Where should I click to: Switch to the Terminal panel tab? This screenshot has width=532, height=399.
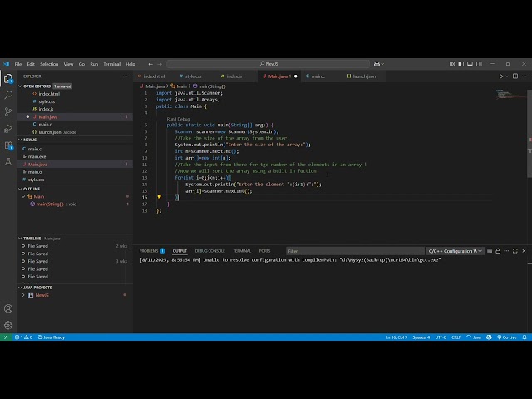pyautogui.click(x=242, y=251)
